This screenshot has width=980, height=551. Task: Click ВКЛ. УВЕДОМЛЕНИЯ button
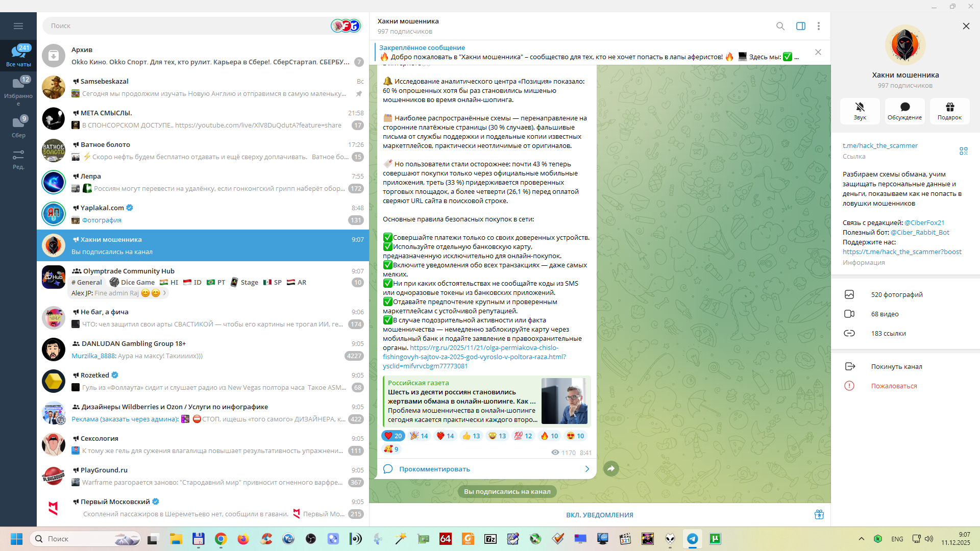tap(599, 515)
